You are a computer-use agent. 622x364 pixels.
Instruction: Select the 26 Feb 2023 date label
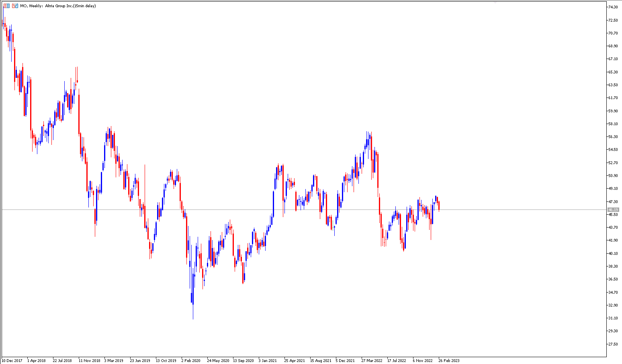[x=449, y=361]
